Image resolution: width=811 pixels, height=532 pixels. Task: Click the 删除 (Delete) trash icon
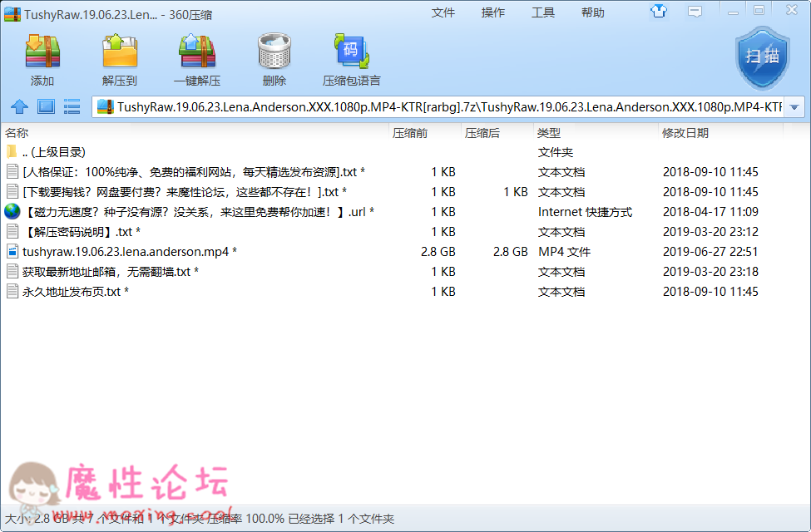click(274, 52)
